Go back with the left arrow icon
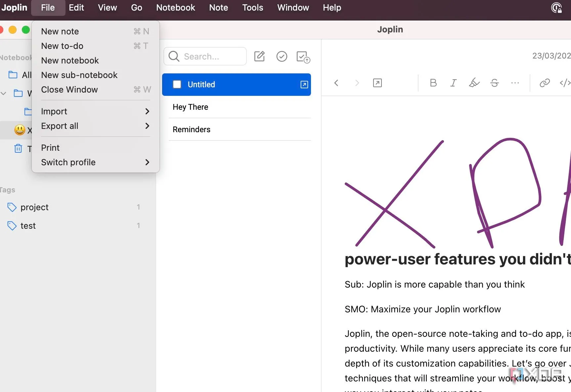This screenshot has height=392, width=571. pos(336,83)
